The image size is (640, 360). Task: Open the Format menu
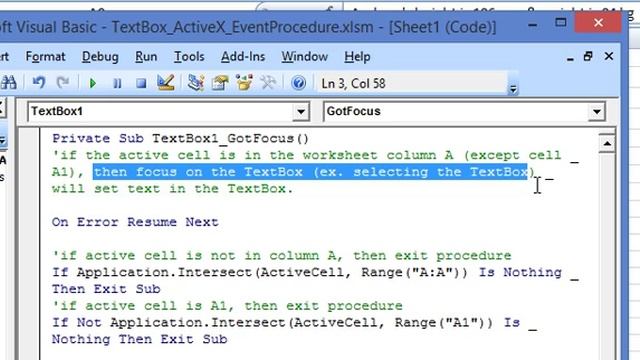pos(45,57)
